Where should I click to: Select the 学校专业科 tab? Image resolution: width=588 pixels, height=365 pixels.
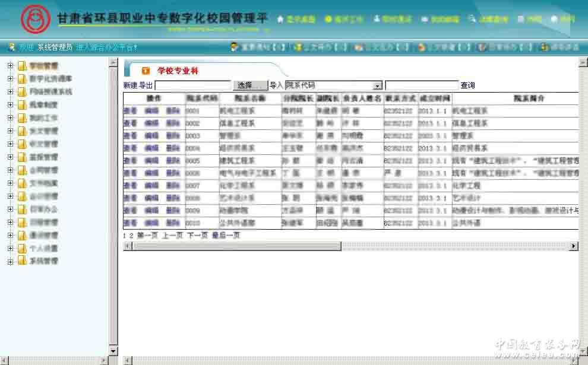[x=177, y=71]
